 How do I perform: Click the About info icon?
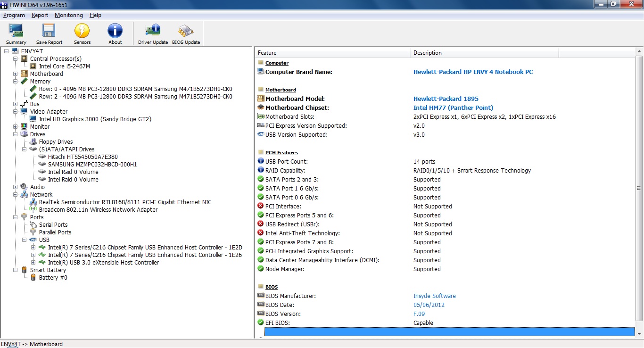(x=115, y=31)
